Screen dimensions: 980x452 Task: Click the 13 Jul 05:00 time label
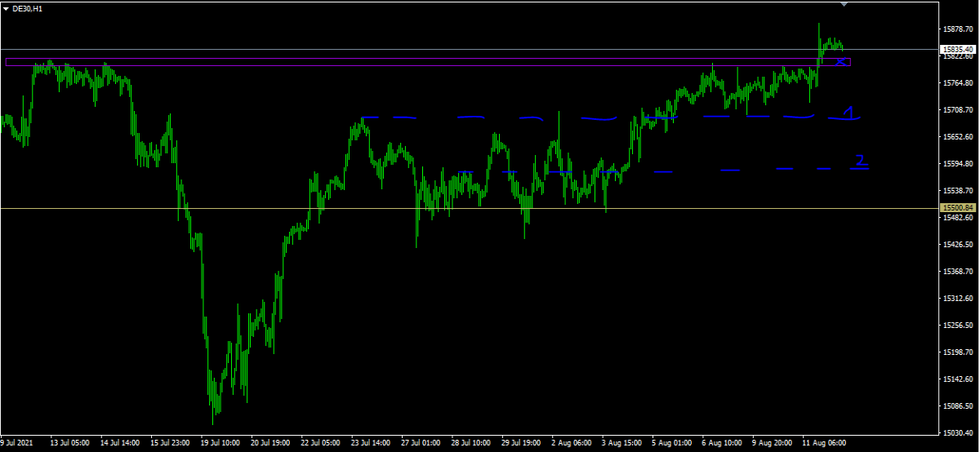pyautogui.click(x=69, y=443)
